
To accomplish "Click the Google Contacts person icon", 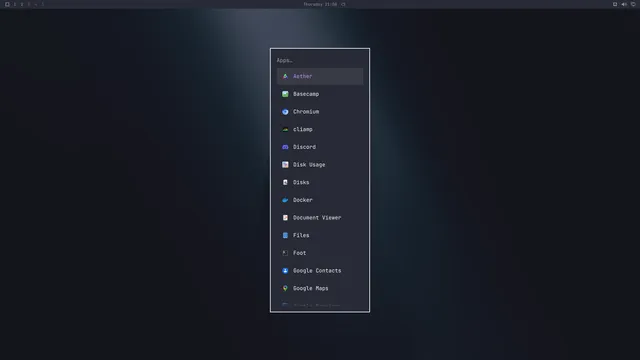I will [285, 271].
